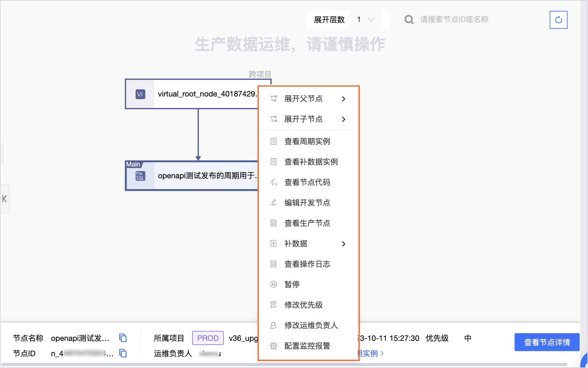This screenshot has width=588, height=368.
Task: Click the 展开层数 label
Action: (329, 20)
